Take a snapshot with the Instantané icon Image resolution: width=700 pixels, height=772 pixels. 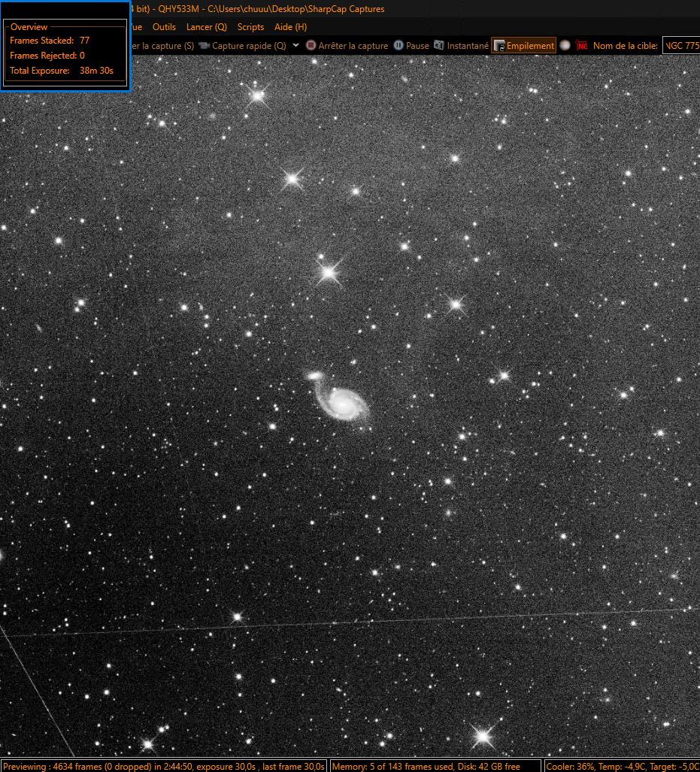coord(438,45)
